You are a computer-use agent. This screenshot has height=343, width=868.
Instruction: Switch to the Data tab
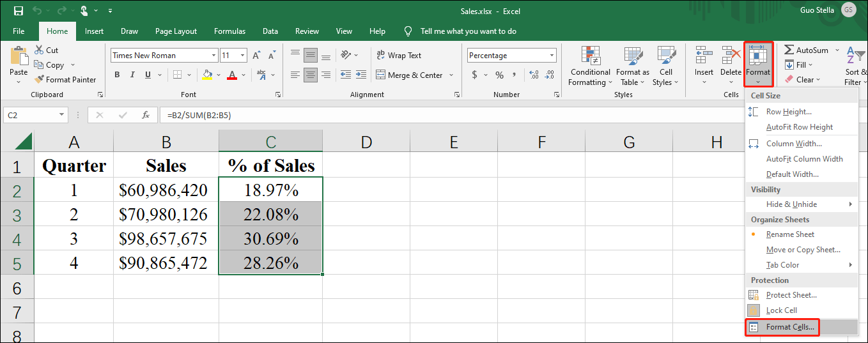tap(270, 31)
